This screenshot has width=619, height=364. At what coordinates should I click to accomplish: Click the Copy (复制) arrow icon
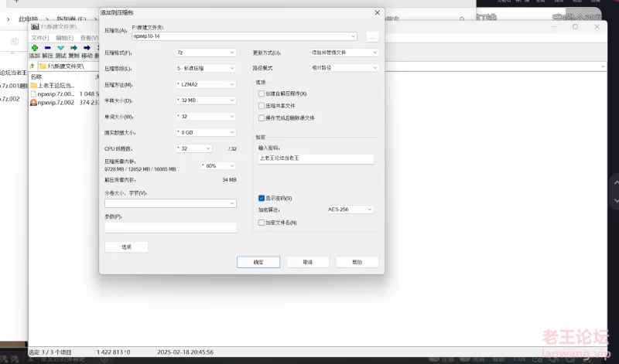[x=74, y=48]
